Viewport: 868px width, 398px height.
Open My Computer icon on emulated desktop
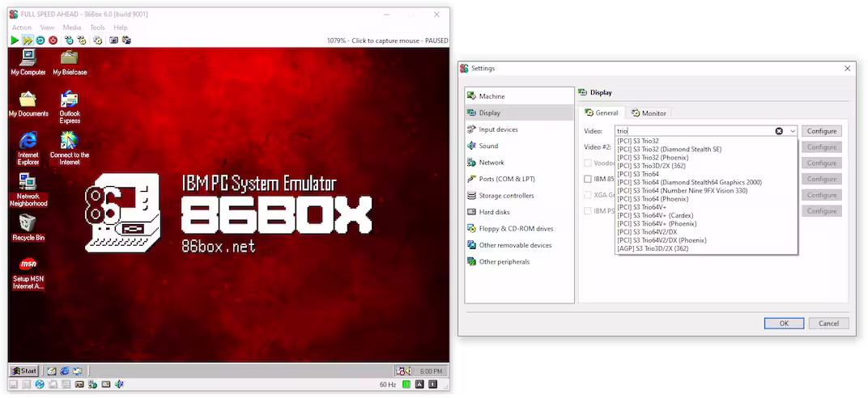coord(28,61)
